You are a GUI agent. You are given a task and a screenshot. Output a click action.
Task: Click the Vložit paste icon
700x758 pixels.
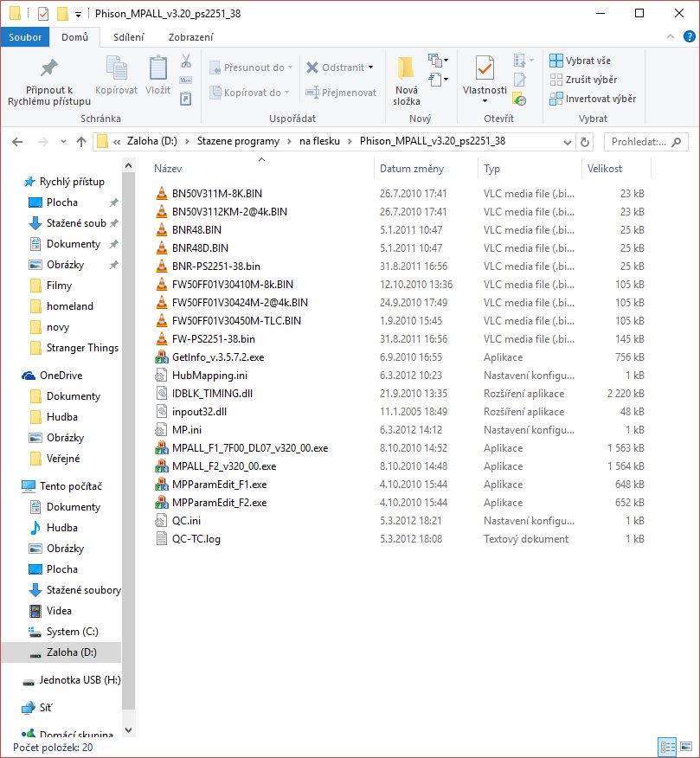(x=157, y=67)
